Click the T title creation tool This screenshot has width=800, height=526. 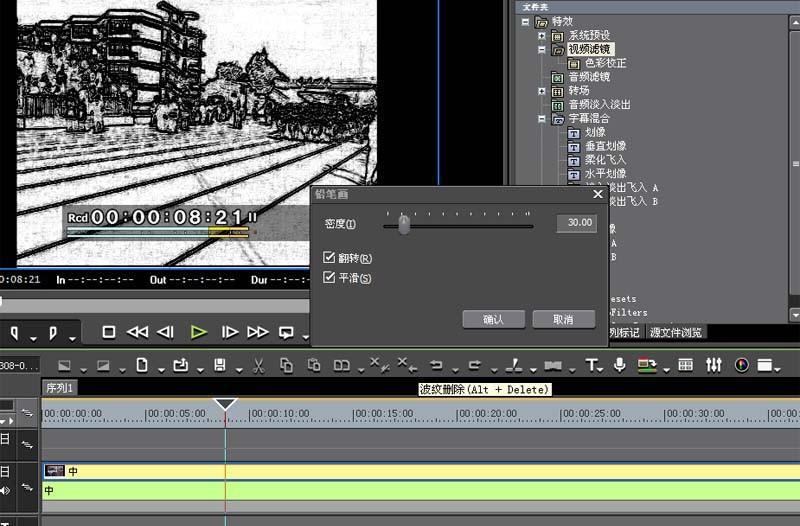(592, 365)
